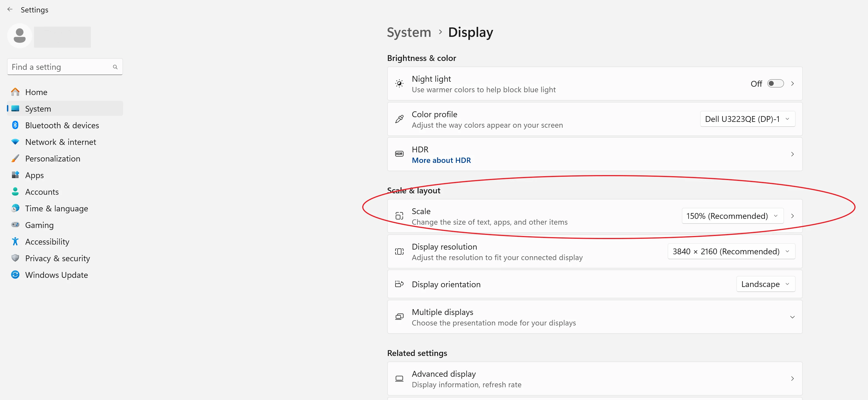Click the Privacy & security shield icon
Screen dimensions: 868x400
(15, 258)
